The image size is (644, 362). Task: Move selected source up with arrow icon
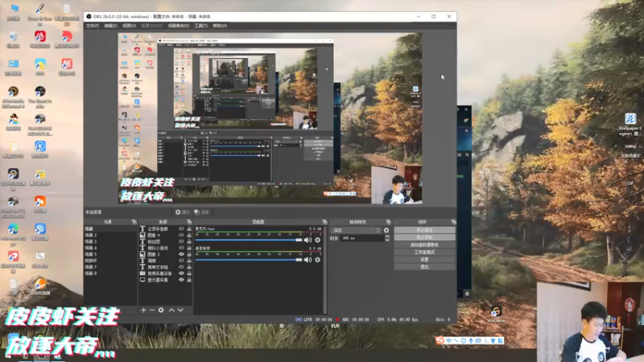171,311
